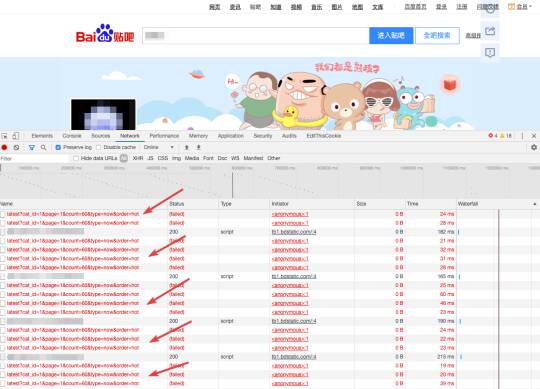The width and height of the screenshot is (540, 389).
Task: Open the network settings gear
Action: pos(534,147)
